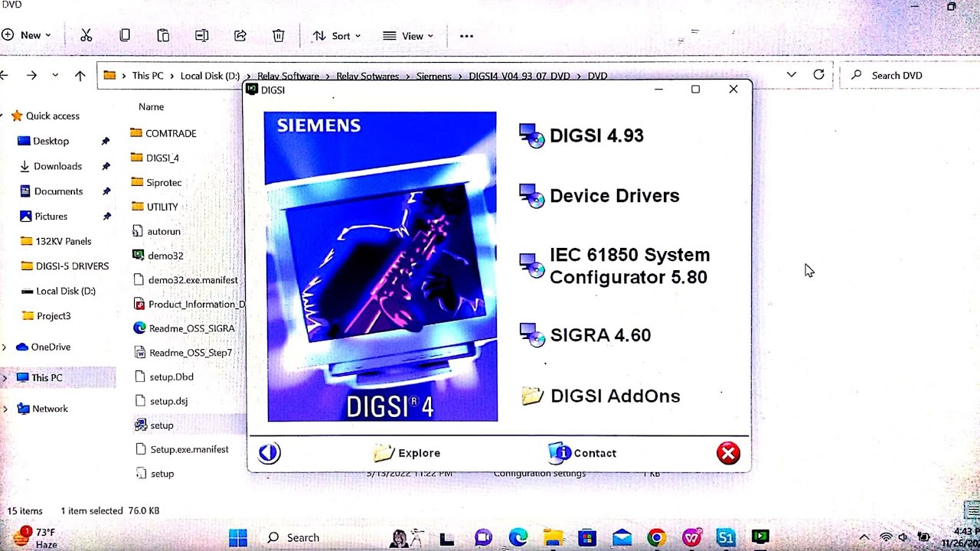Click the Delete trash icon in Explorer toolbar
The height and width of the screenshot is (551, 980).
[279, 35]
